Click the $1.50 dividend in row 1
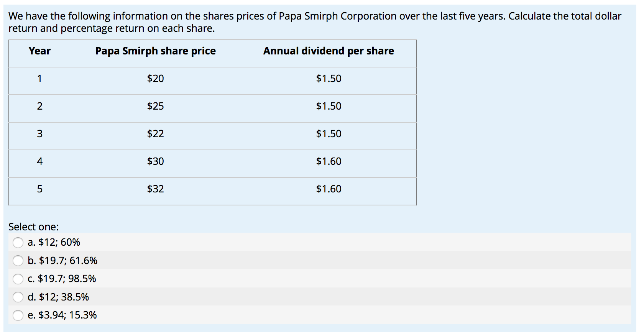Viewport: 644px width, 335px height. click(329, 79)
